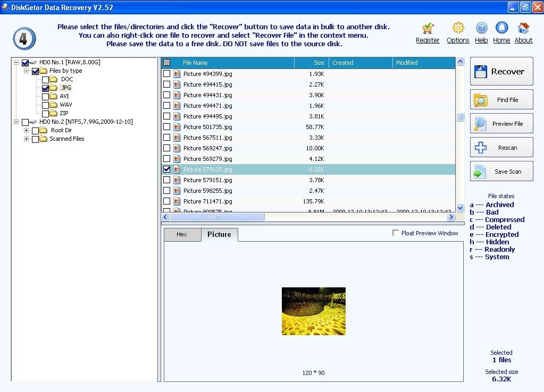Image resolution: width=544 pixels, height=392 pixels.
Task: Switch to the Hex tab
Action: pyautogui.click(x=182, y=235)
